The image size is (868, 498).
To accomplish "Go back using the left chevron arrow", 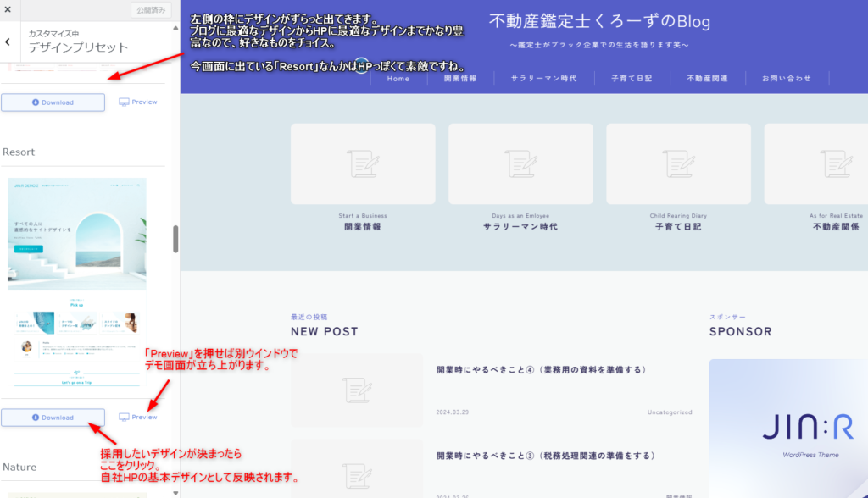I will pyautogui.click(x=8, y=41).
